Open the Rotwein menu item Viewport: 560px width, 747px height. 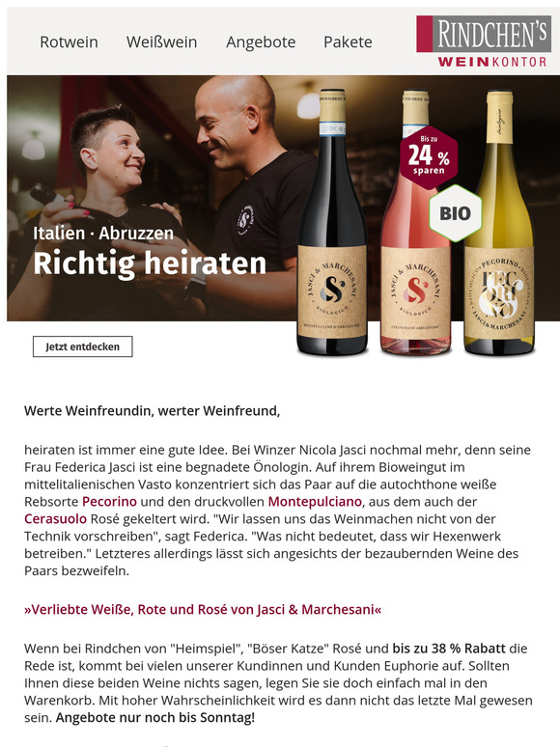[x=69, y=41]
